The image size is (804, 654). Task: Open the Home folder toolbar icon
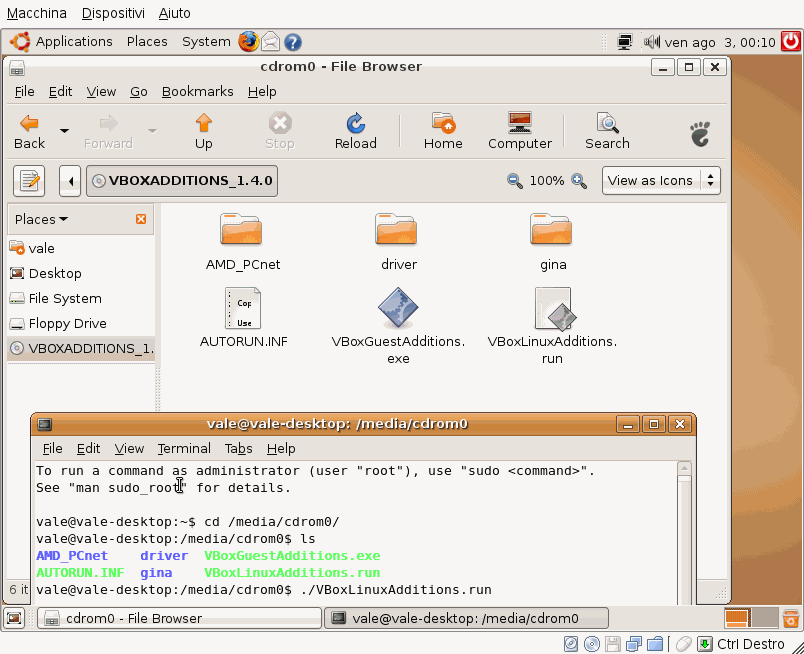click(443, 124)
